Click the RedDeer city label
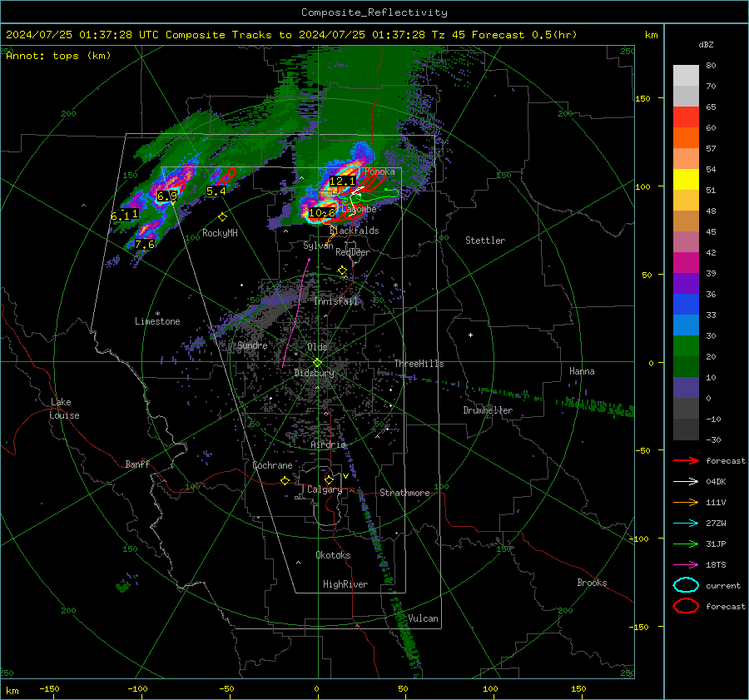Viewport: 749px width, 700px height. tap(353, 252)
